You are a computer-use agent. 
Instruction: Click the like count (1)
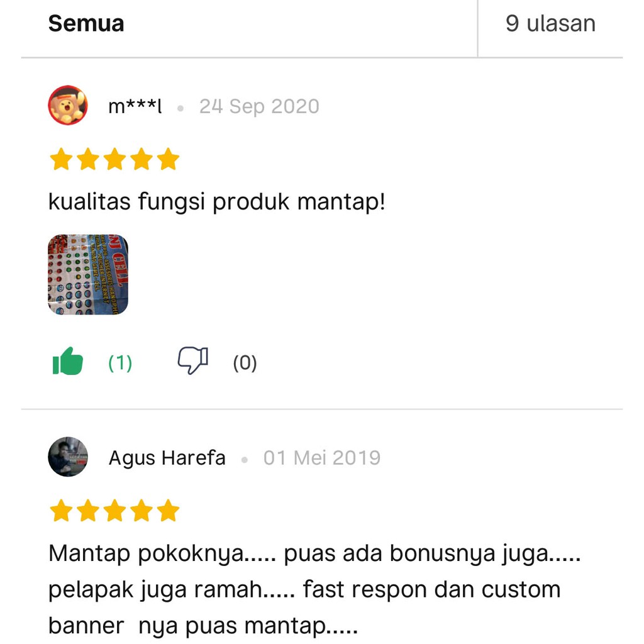pos(120,363)
